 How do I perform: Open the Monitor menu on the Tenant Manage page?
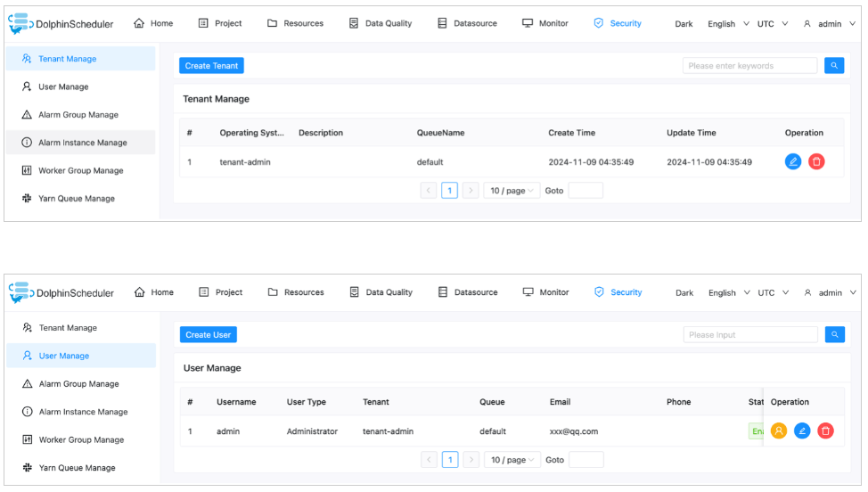(x=545, y=23)
